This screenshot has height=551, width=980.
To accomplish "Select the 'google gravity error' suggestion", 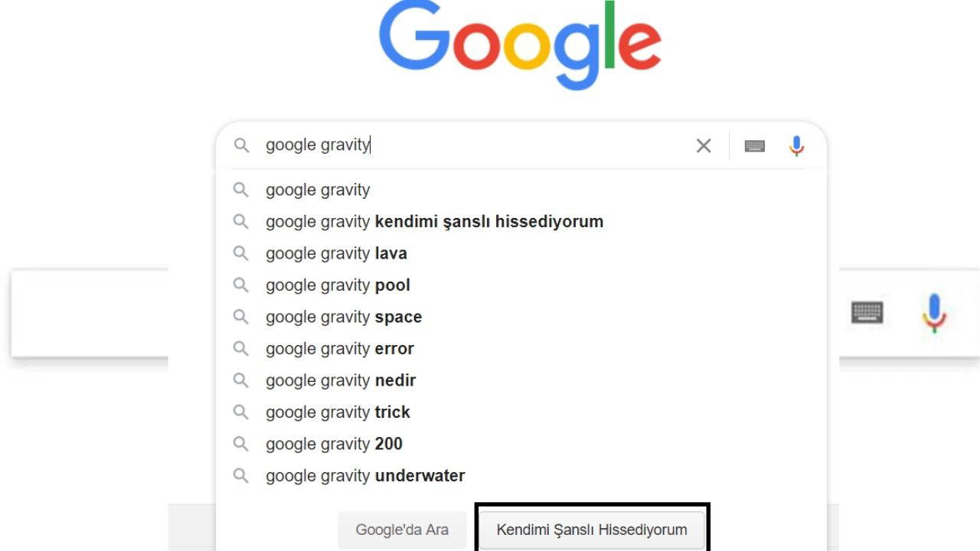I will click(x=521, y=349).
